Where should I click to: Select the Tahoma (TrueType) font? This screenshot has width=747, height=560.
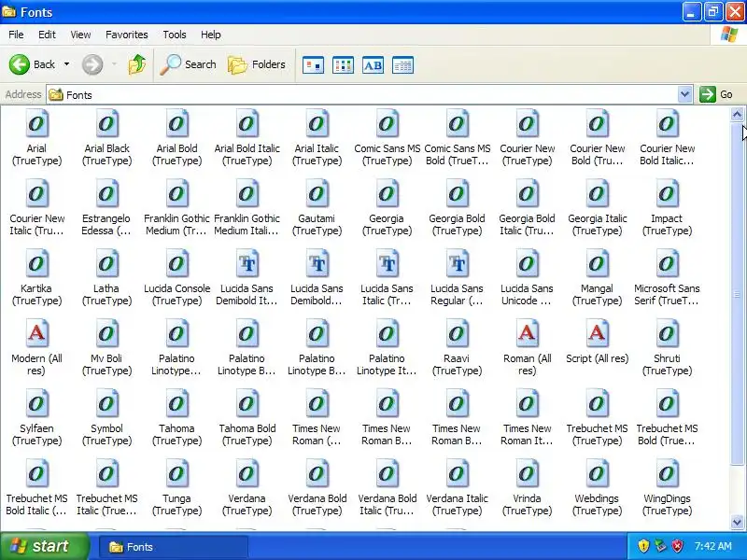pyautogui.click(x=176, y=404)
